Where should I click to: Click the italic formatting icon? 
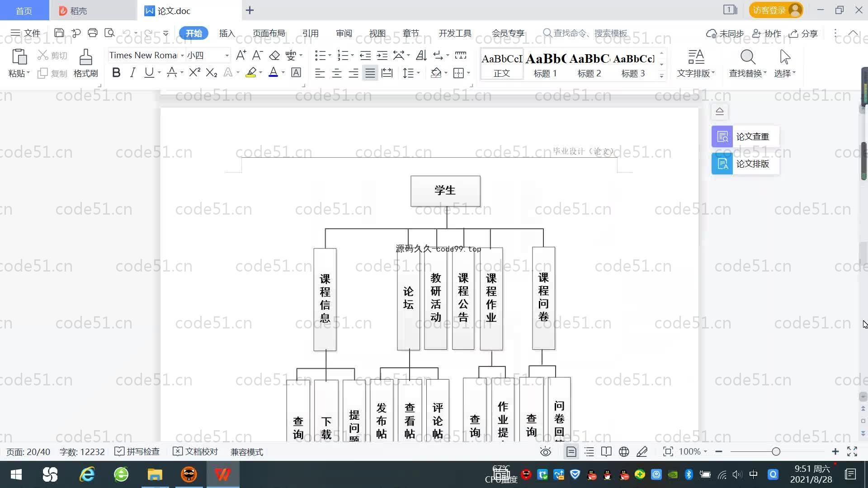click(x=132, y=73)
